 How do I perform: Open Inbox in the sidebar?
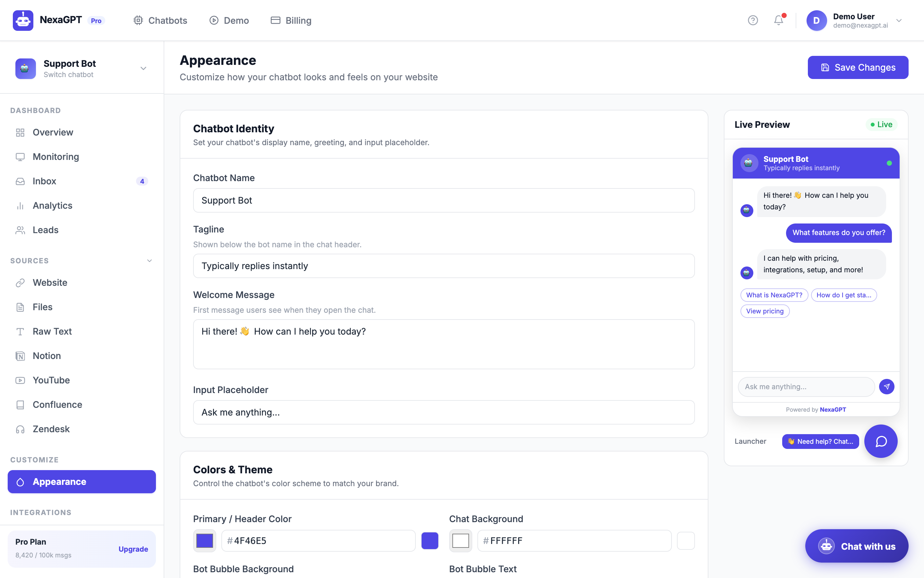[x=82, y=181]
